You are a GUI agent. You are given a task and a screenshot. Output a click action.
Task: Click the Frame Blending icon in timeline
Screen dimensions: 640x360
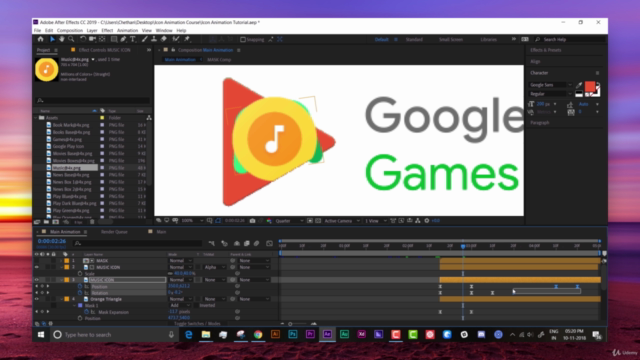(247, 243)
